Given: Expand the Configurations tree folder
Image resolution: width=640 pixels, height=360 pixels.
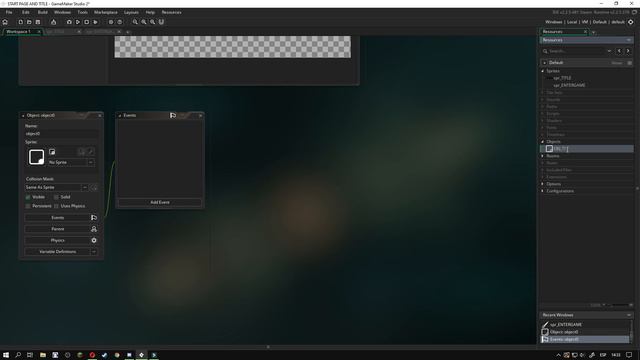Looking at the screenshot, I should 543,191.
